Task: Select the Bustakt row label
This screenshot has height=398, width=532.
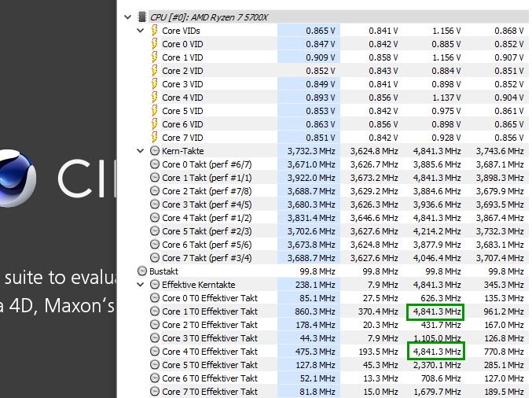Action: tap(164, 271)
